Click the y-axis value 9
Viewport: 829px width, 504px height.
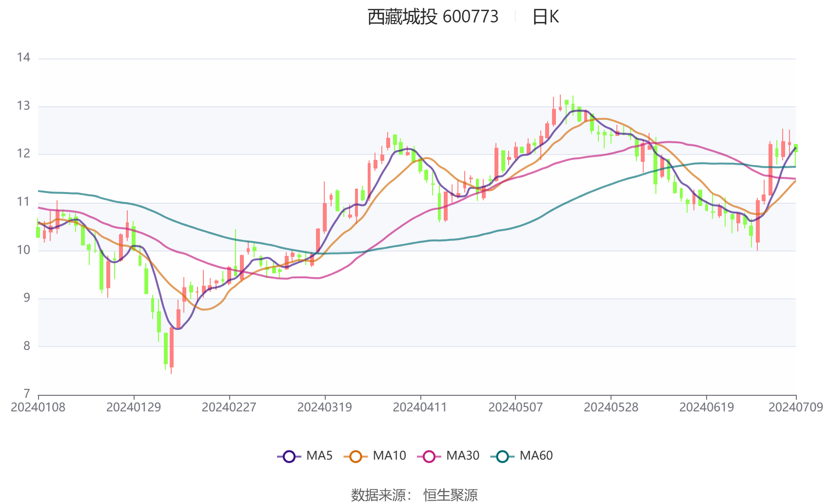pos(27,298)
